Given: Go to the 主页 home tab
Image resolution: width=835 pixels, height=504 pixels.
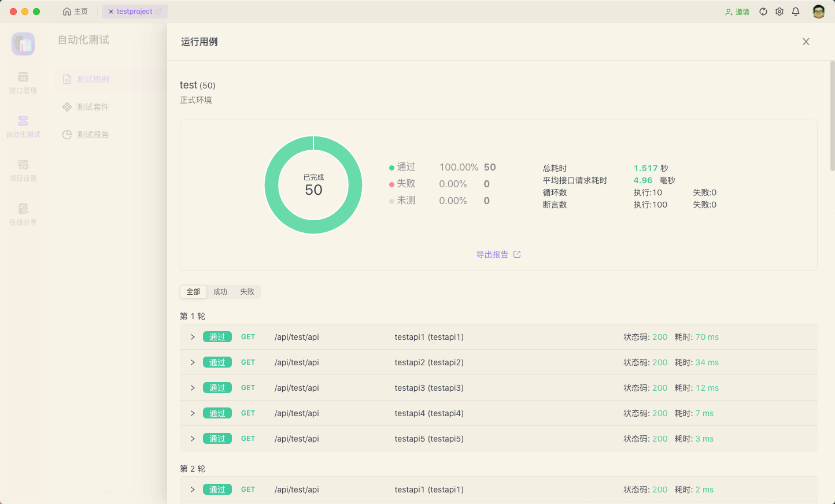Looking at the screenshot, I should 76,12.
